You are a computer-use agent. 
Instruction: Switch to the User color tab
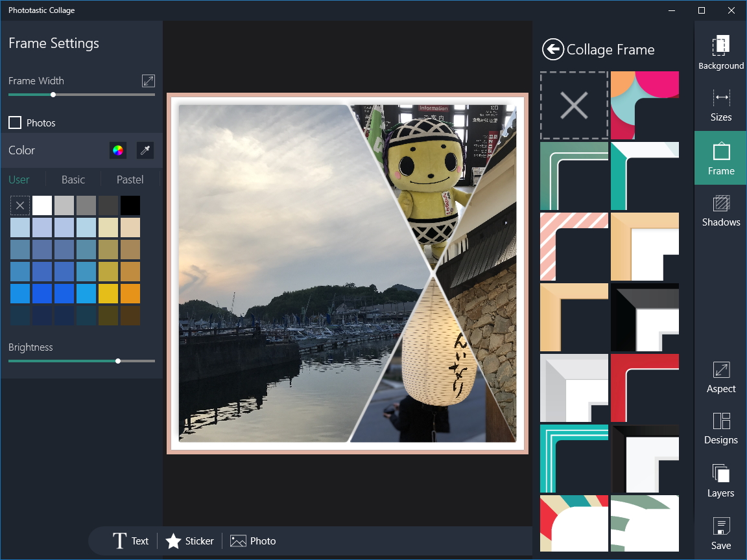tap(19, 180)
